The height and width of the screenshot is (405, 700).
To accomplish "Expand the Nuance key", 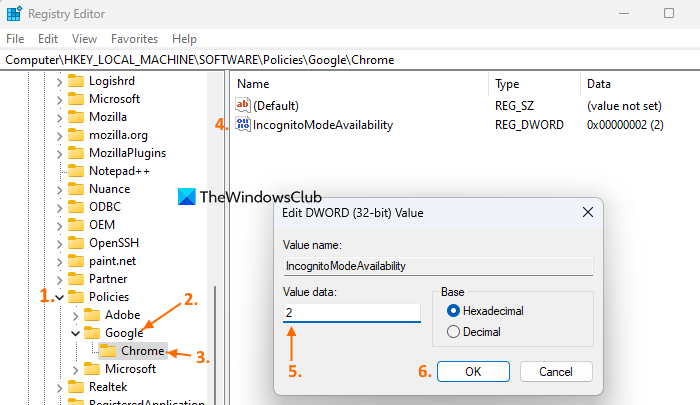I will coord(59,190).
